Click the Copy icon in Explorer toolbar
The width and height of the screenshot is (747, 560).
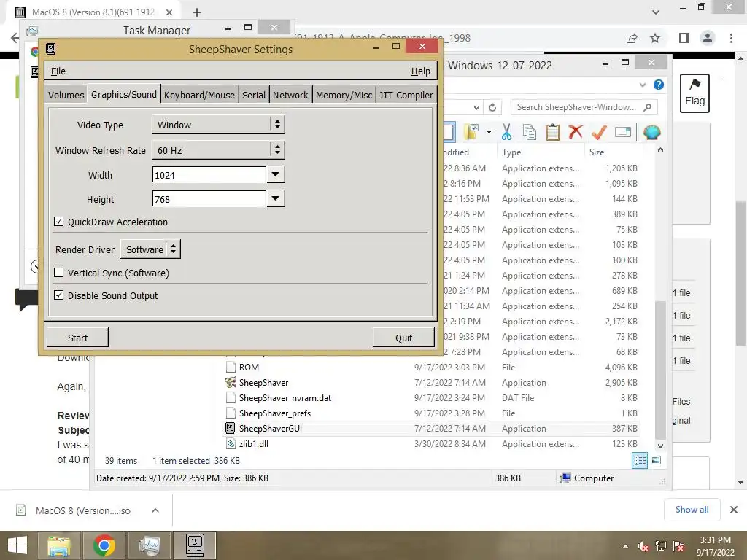click(530, 132)
